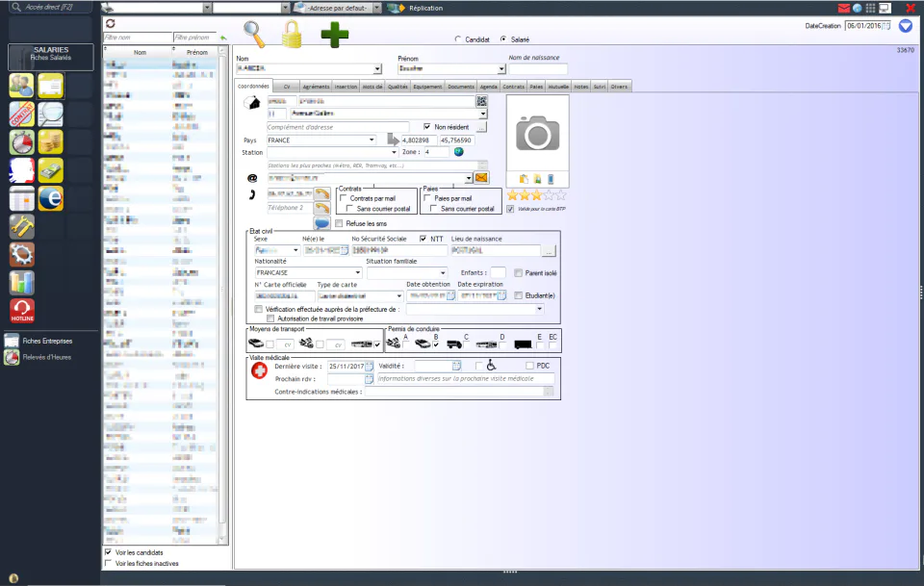Click the mobile phone icon under photo

[551, 179]
